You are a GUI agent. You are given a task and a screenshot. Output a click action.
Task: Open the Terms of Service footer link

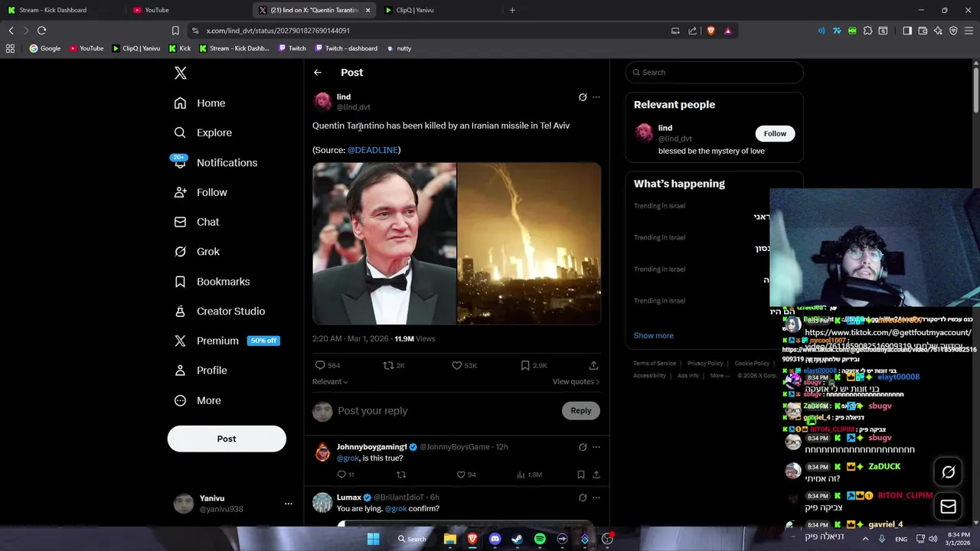click(x=655, y=364)
